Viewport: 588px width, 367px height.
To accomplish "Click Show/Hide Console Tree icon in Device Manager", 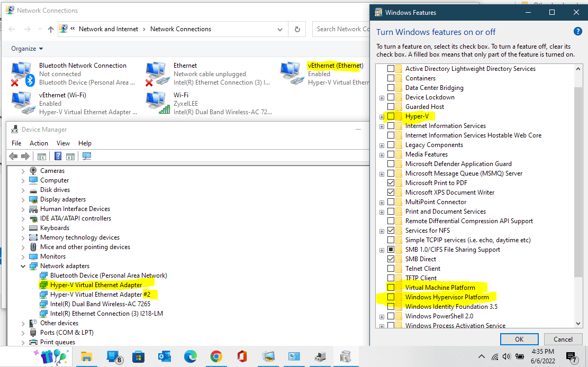I will pos(42,157).
